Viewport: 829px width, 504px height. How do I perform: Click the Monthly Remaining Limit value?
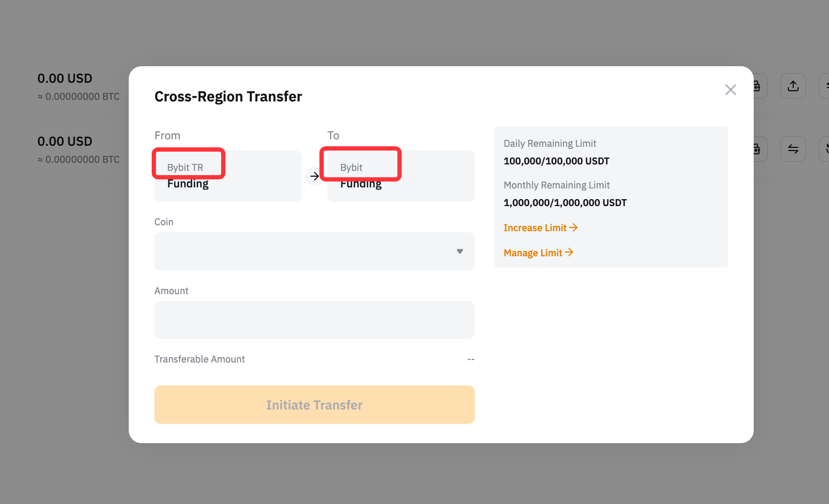point(565,203)
